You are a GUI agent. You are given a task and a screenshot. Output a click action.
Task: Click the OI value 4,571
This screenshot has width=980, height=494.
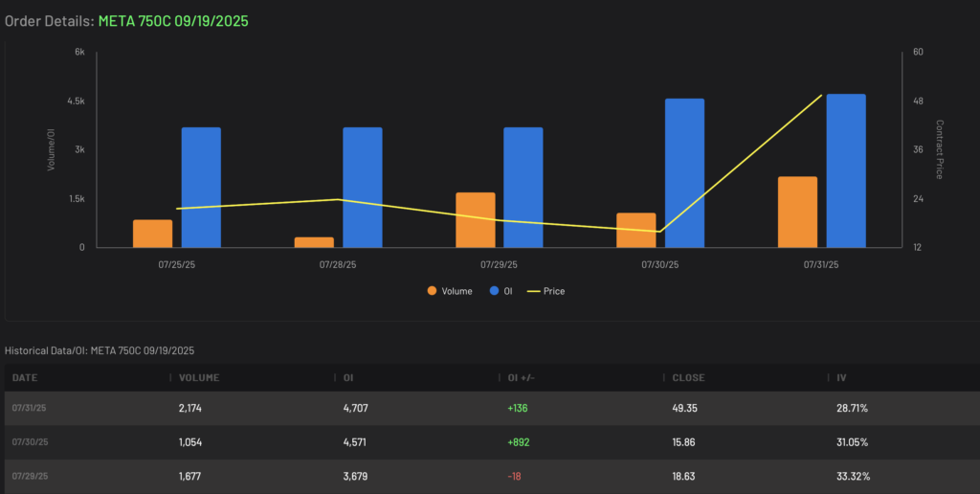(354, 442)
